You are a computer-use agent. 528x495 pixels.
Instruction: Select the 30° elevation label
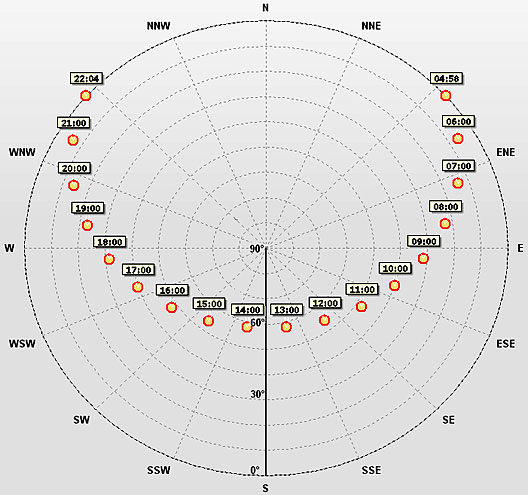click(258, 394)
